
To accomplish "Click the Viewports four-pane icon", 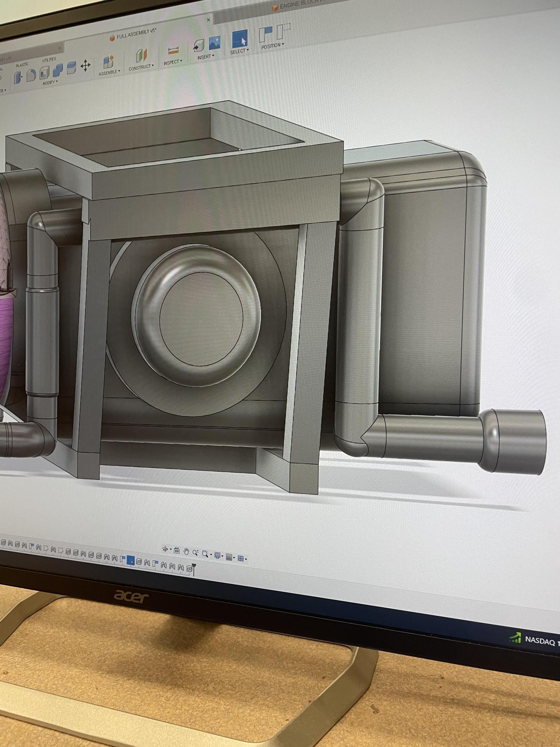I will coord(241,558).
